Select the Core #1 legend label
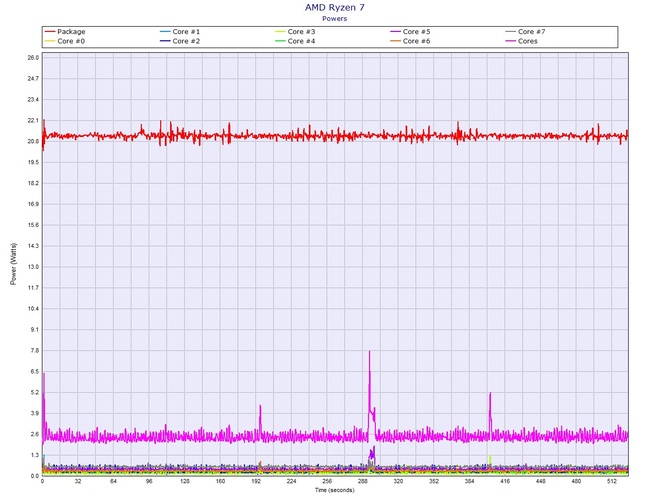 186,32
